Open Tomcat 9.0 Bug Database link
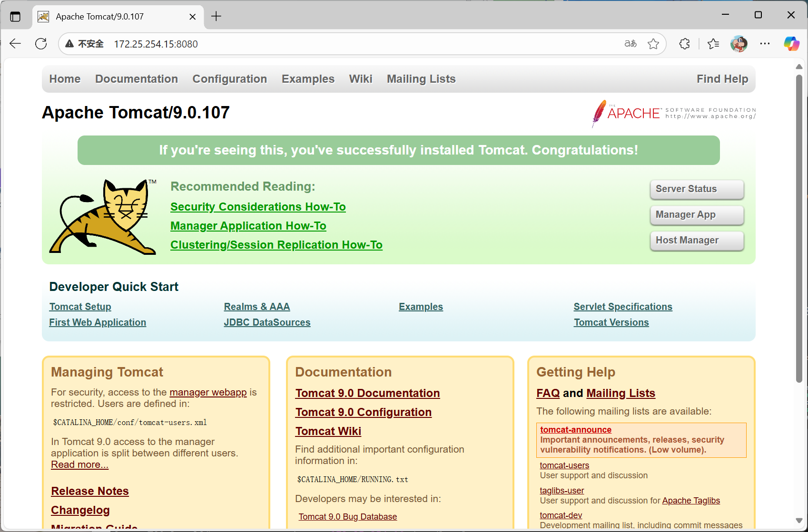This screenshot has width=808, height=532. coord(347,517)
